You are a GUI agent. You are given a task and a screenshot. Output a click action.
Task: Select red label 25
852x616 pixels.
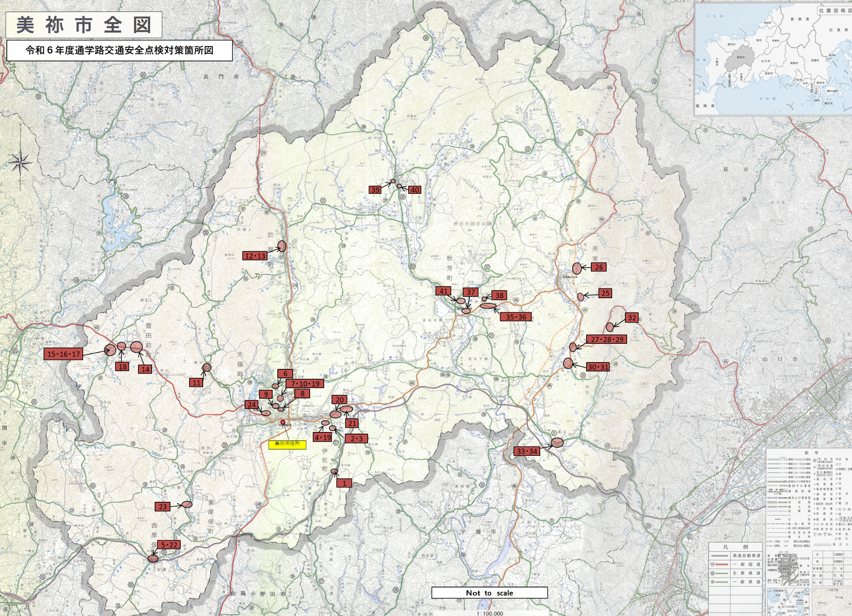click(x=605, y=293)
